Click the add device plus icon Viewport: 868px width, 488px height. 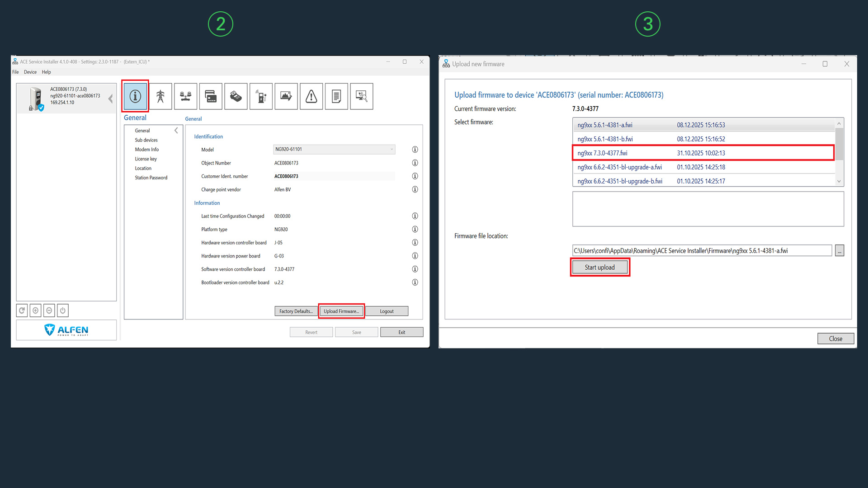35,310
